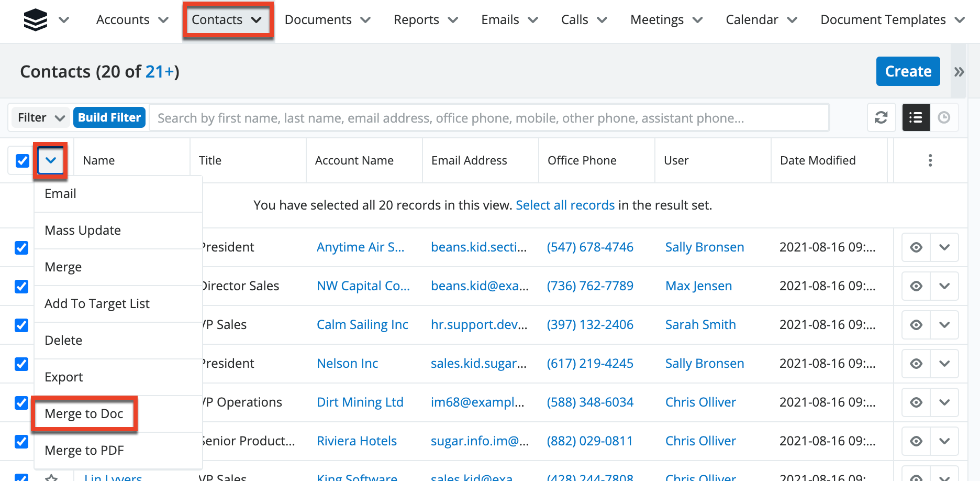Screen dimensions: 980x481
Task: Click the Create button
Action: 908,71
